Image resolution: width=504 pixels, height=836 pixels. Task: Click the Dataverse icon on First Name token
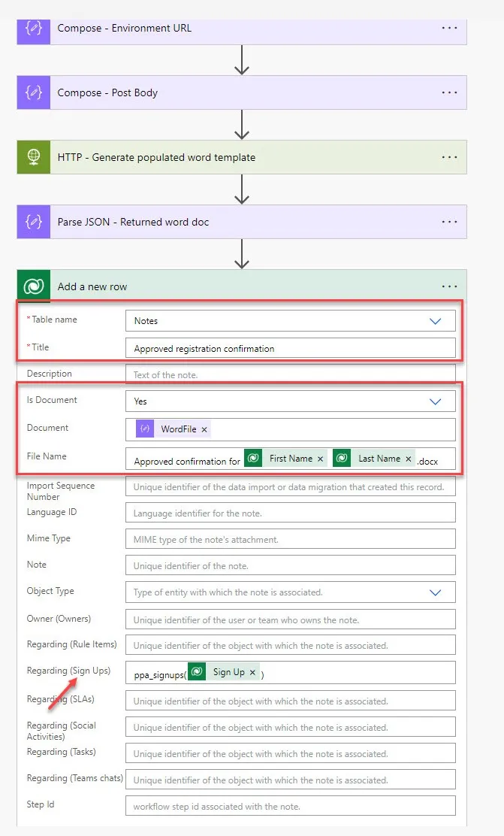coord(253,458)
